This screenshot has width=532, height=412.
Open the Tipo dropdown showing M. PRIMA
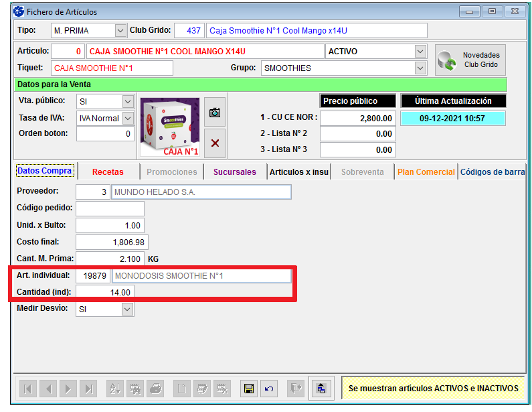coord(120,31)
